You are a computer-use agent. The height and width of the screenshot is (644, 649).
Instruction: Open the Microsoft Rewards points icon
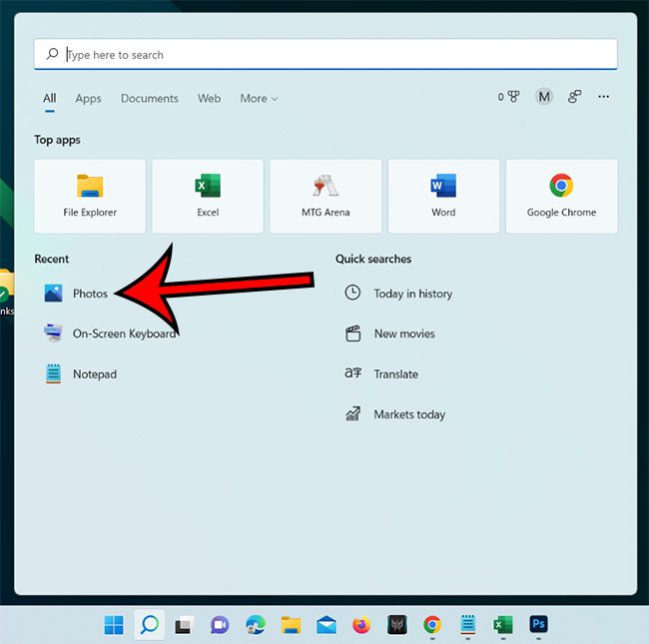509,97
